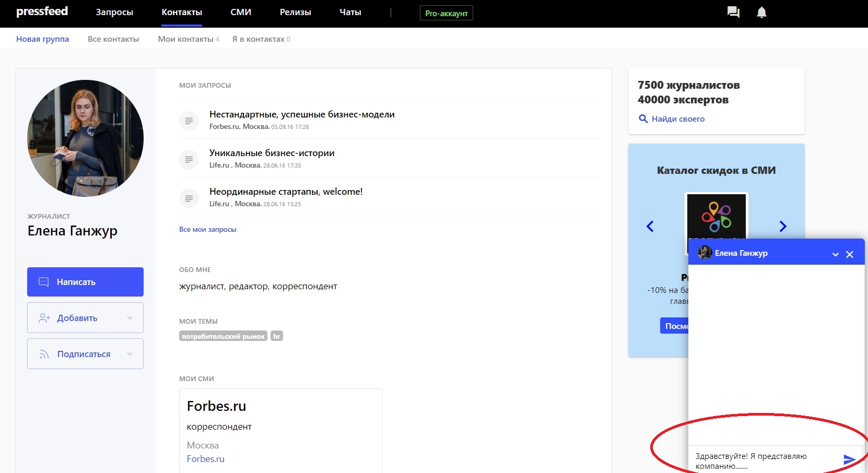This screenshot has height=473, width=868.
Task: Click the document icon beside Уникальные бизнес-истории
Action: pyautogui.click(x=189, y=159)
